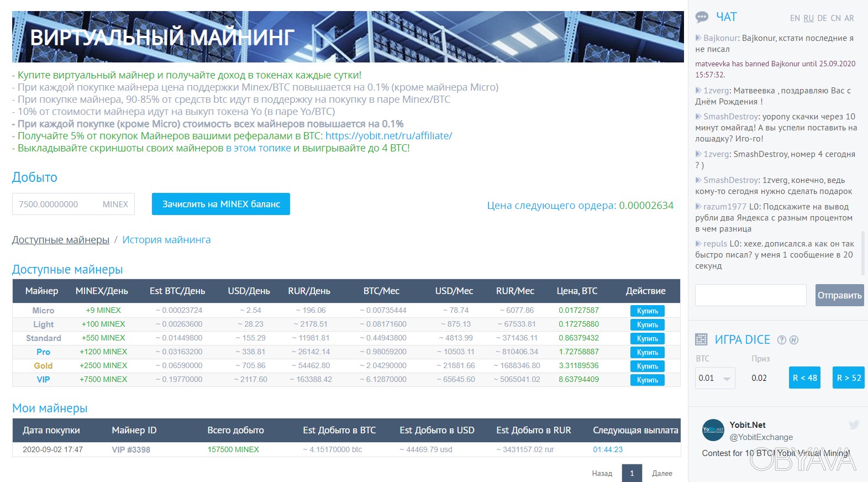Click Зачислить на MINEX баланс button
This screenshot has width=868, height=482.
coord(221,204)
